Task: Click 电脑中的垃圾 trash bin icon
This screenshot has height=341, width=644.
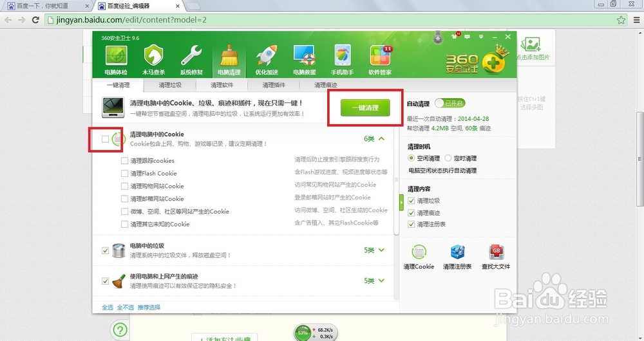Action: click(118, 251)
